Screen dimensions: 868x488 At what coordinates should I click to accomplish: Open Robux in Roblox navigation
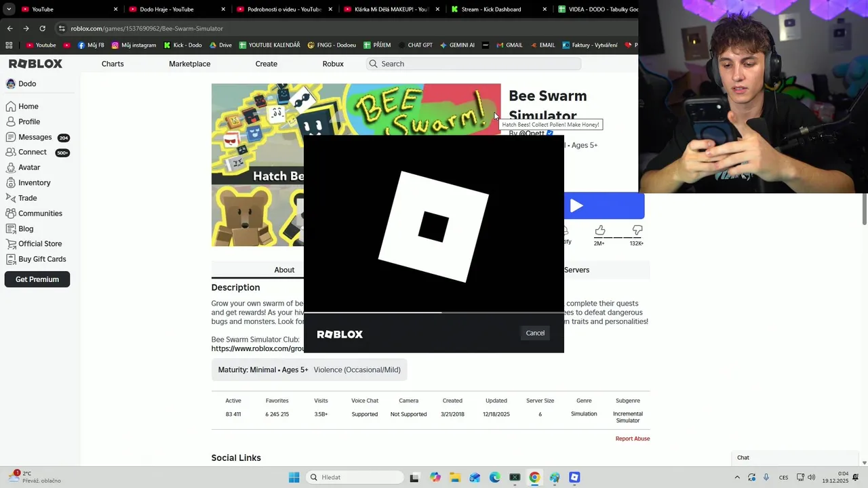[x=333, y=64]
